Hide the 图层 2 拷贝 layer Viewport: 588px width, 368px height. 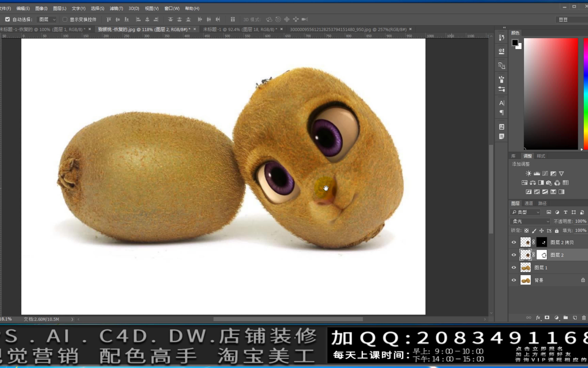click(514, 242)
